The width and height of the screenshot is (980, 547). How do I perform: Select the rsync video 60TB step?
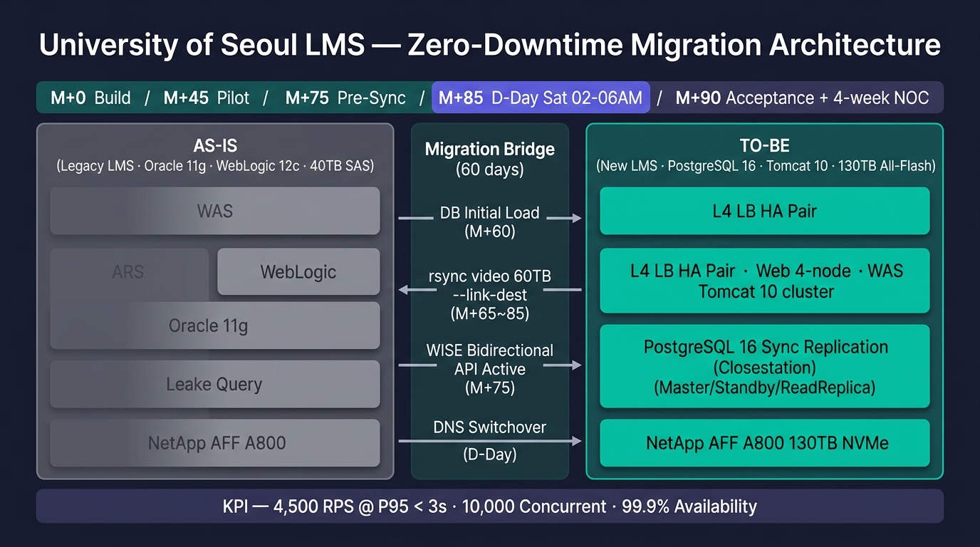pyautogui.click(x=490, y=294)
